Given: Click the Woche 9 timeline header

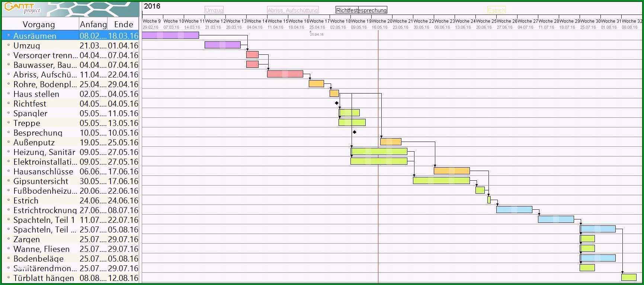Looking at the screenshot, I should tap(152, 21).
